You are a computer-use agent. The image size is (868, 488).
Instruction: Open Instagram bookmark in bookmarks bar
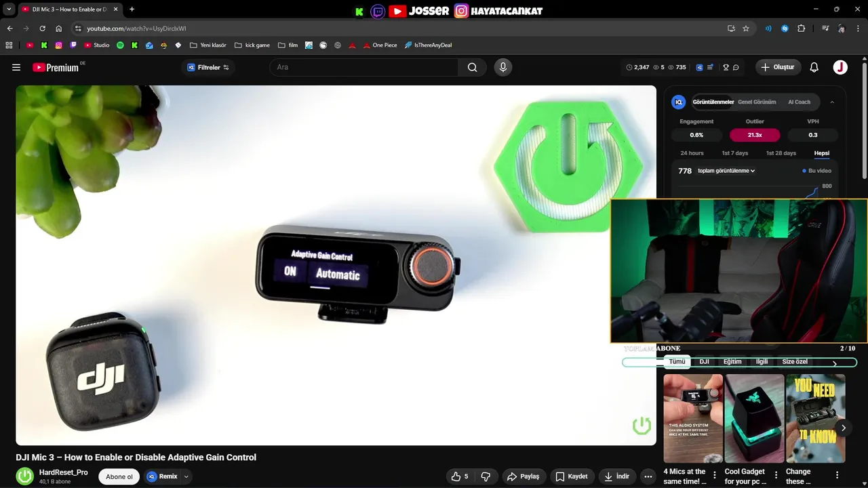59,45
